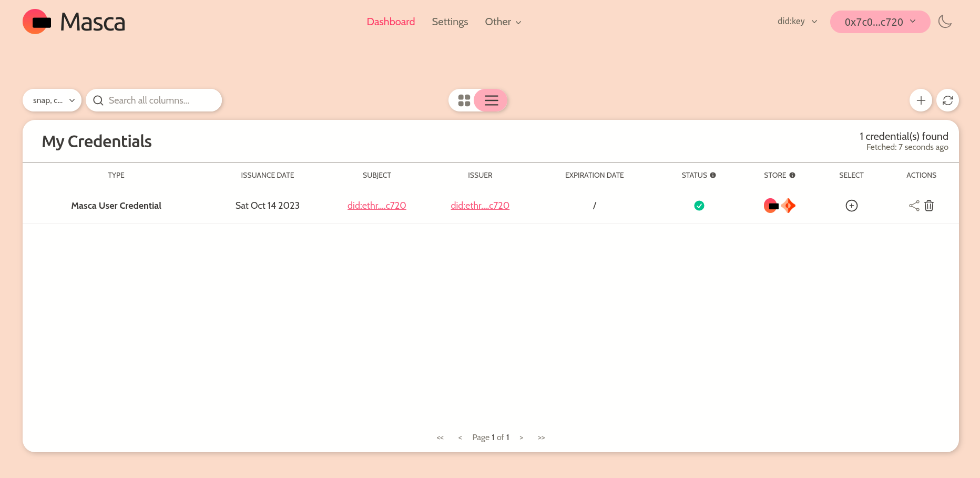This screenshot has height=478, width=980.
Task: Go to first page of results
Action: pyautogui.click(x=440, y=438)
